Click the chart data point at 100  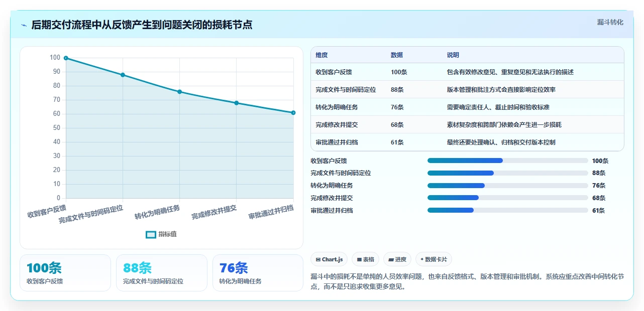click(66, 58)
